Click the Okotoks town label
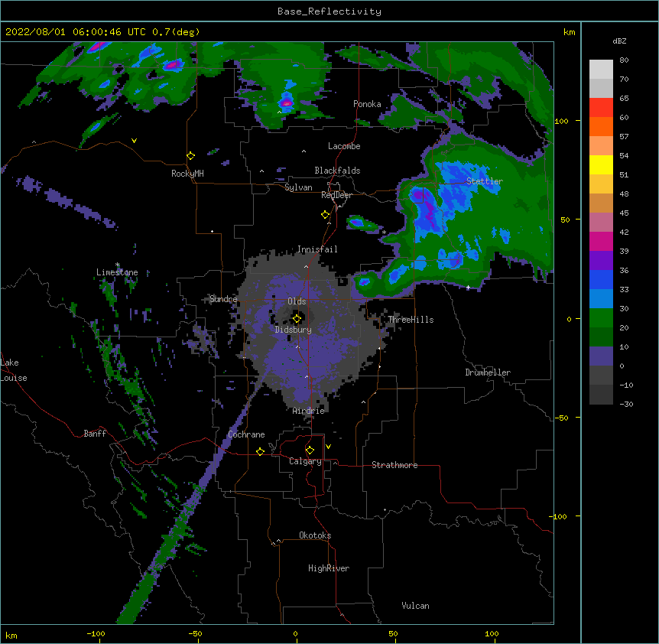659x644 pixels. coord(315,535)
